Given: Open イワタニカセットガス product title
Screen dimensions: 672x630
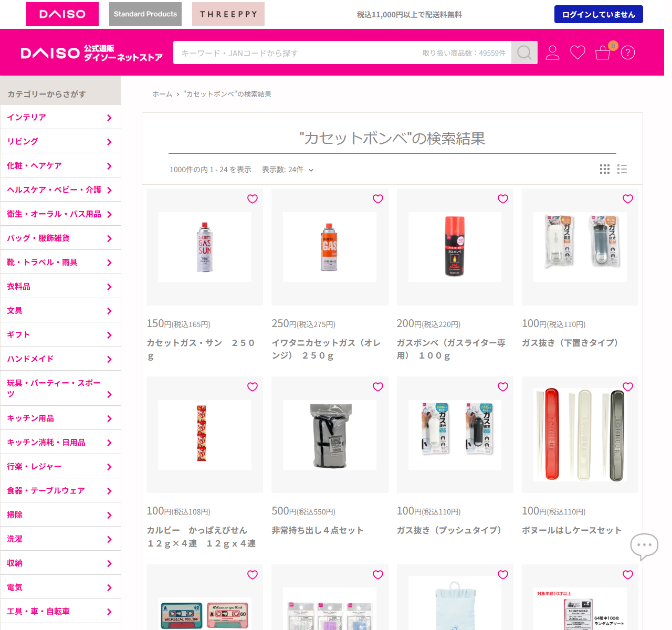Looking at the screenshot, I should click(x=327, y=349).
